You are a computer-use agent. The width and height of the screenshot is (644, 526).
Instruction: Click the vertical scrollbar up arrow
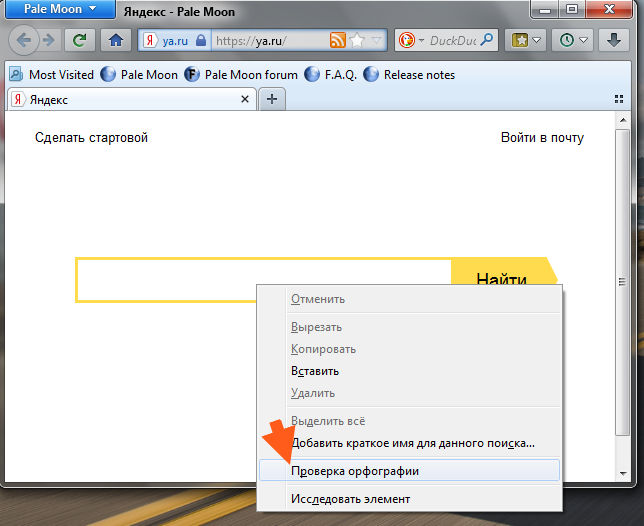pyautogui.click(x=623, y=120)
